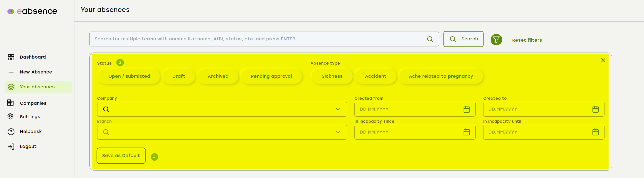Click Save as Default button
644x178 pixels.
click(x=121, y=156)
